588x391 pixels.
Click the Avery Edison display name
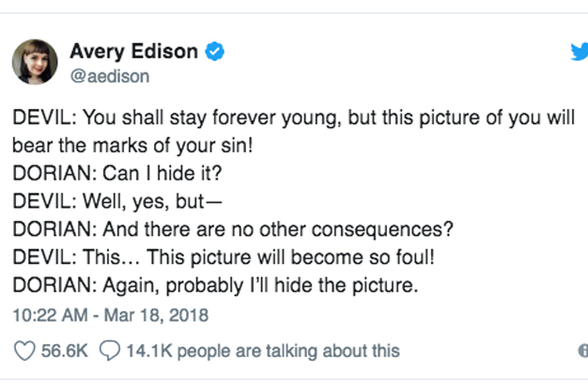(x=135, y=53)
